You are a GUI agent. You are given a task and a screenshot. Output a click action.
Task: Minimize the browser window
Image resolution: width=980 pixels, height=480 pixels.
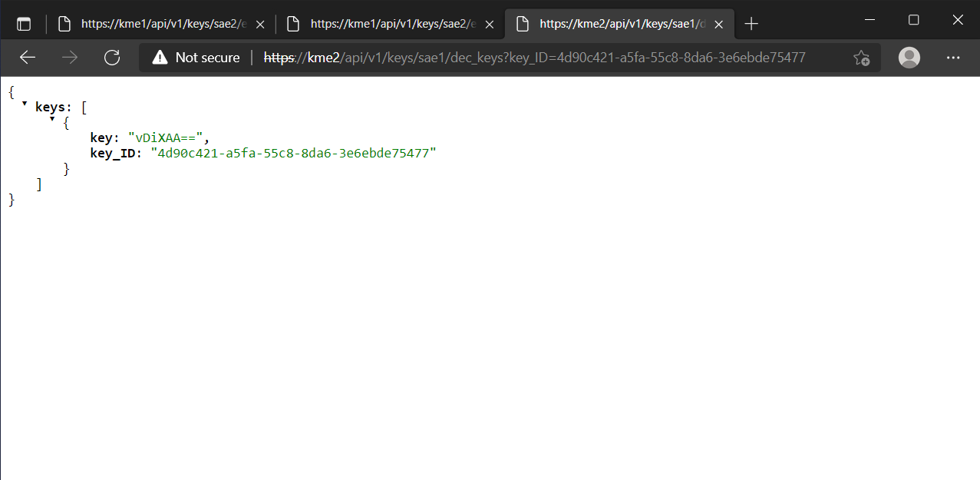click(x=869, y=20)
